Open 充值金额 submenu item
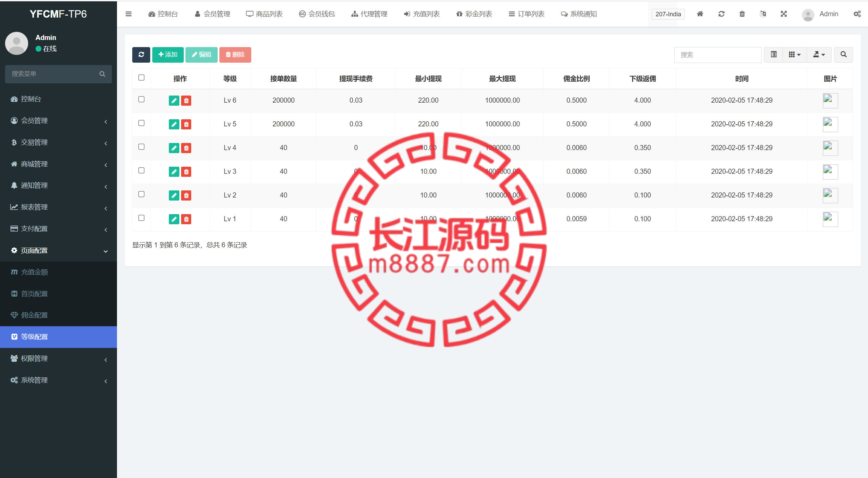The image size is (868, 478). point(58,272)
